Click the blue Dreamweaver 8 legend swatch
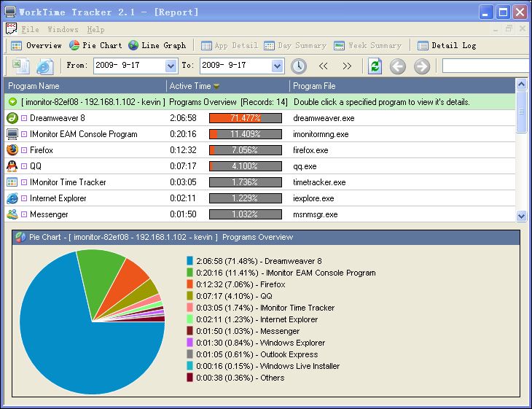The height and width of the screenshot is (409, 532). point(189,261)
